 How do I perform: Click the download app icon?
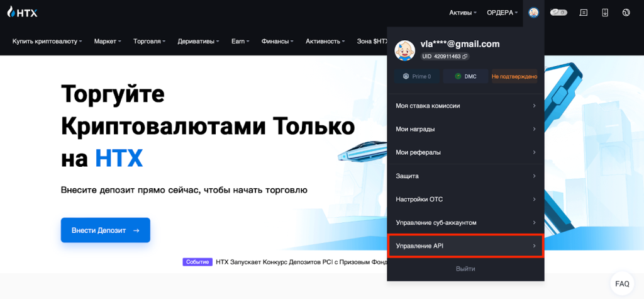coord(605,12)
